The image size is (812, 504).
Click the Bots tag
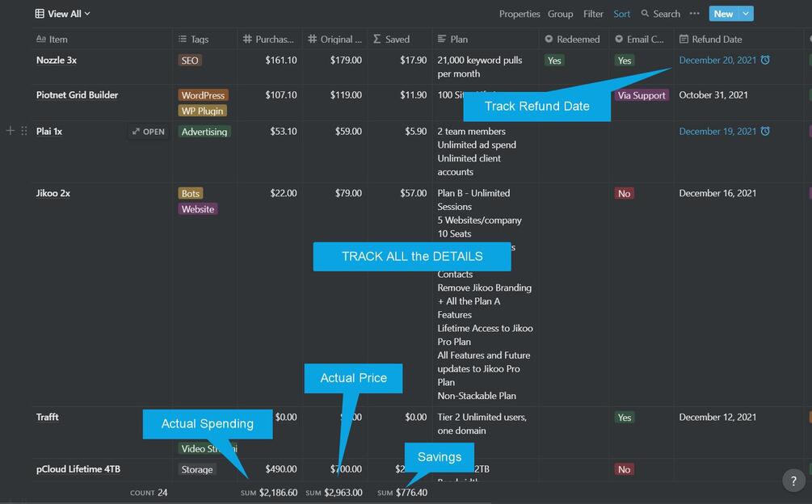coord(190,194)
